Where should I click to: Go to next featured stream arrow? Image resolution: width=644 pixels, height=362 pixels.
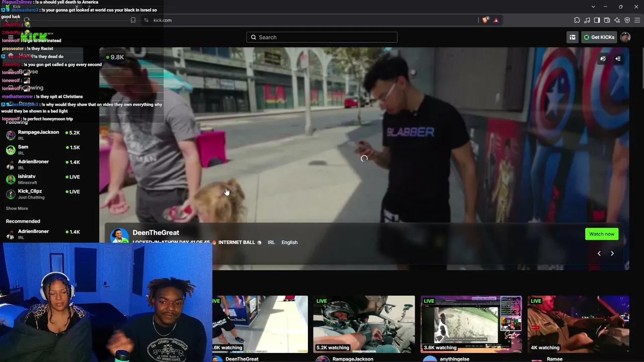click(x=612, y=253)
